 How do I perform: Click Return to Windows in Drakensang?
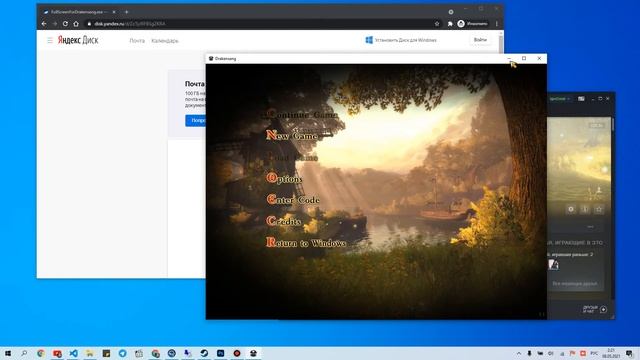tap(306, 242)
